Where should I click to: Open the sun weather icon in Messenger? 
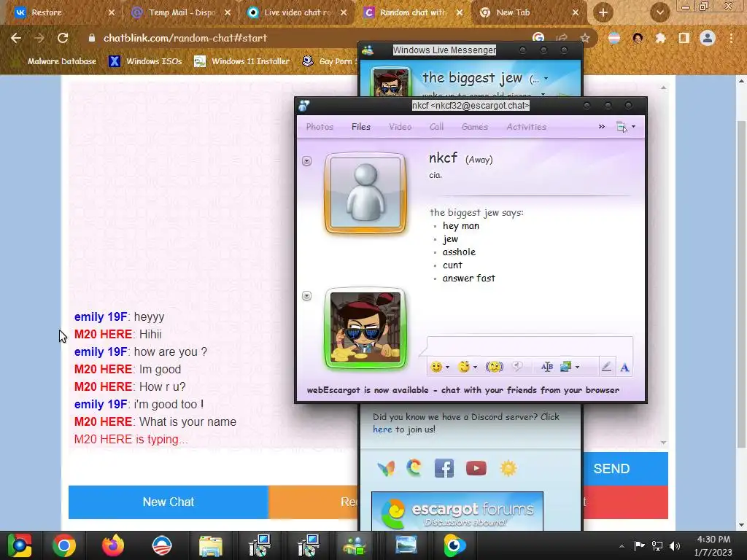(508, 469)
